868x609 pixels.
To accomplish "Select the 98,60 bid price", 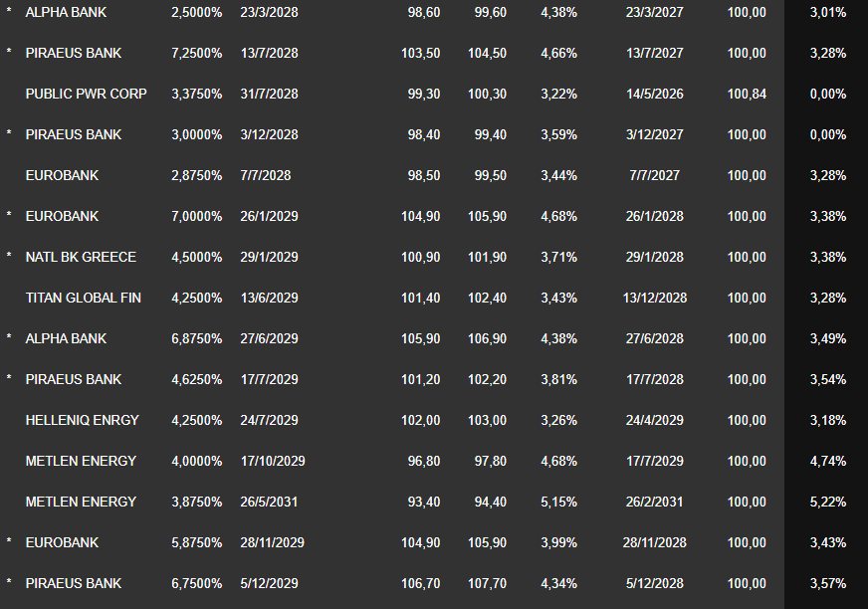I will tap(424, 12).
